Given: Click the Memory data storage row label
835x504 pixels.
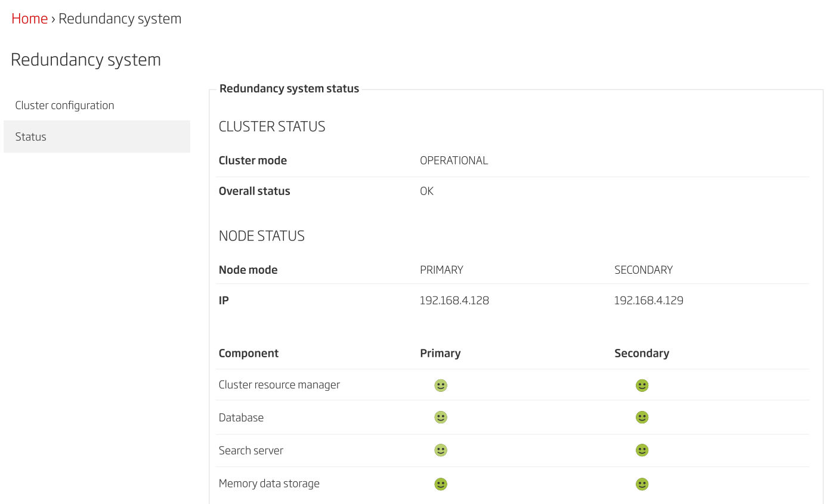Looking at the screenshot, I should (269, 484).
